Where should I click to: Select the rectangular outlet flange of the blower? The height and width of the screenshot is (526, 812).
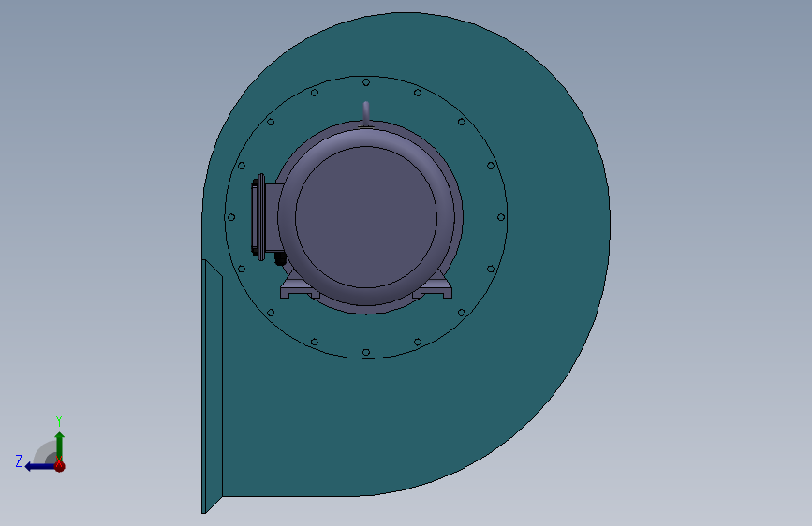click(x=212, y=387)
